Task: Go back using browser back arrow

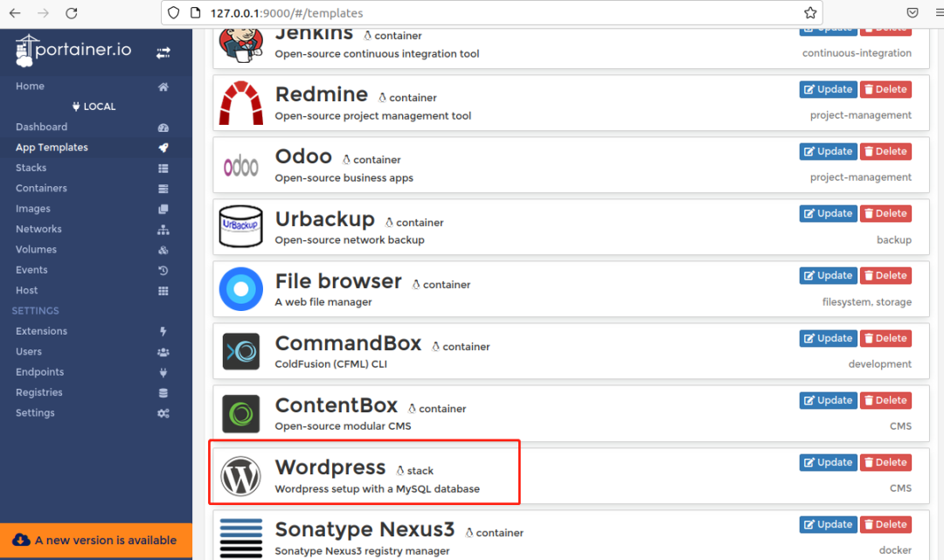Action: 15,13
